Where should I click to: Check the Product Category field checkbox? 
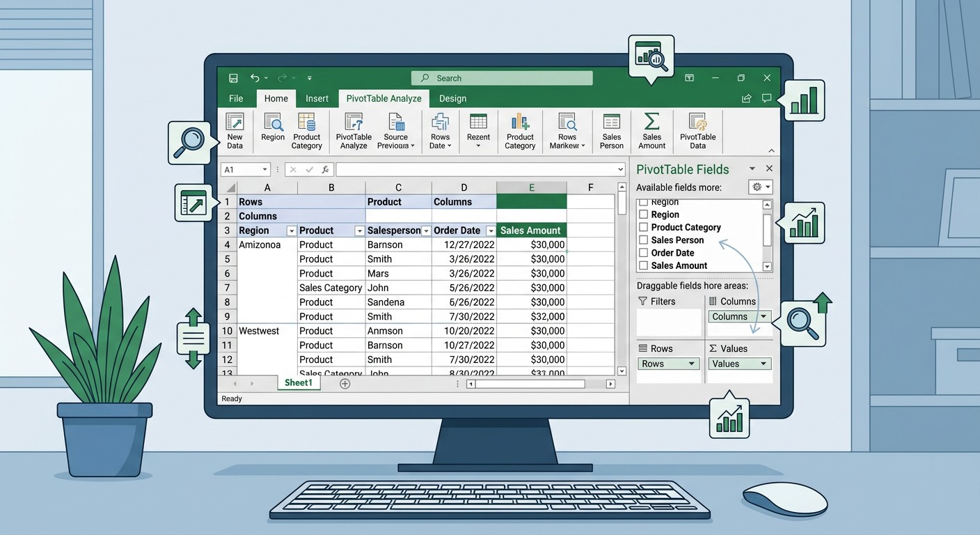point(644,227)
